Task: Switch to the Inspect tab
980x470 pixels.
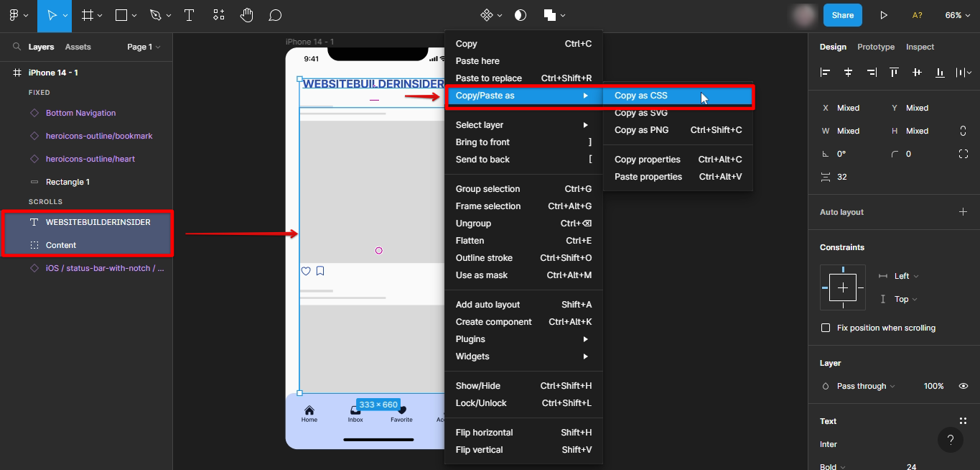Action: coord(920,47)
